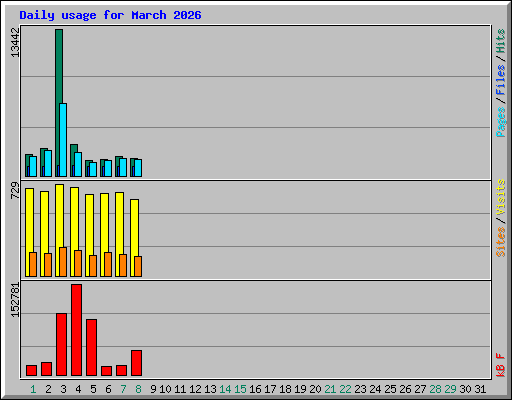
Task: Click the 'Sites' legend label
Action: [500, 242]
